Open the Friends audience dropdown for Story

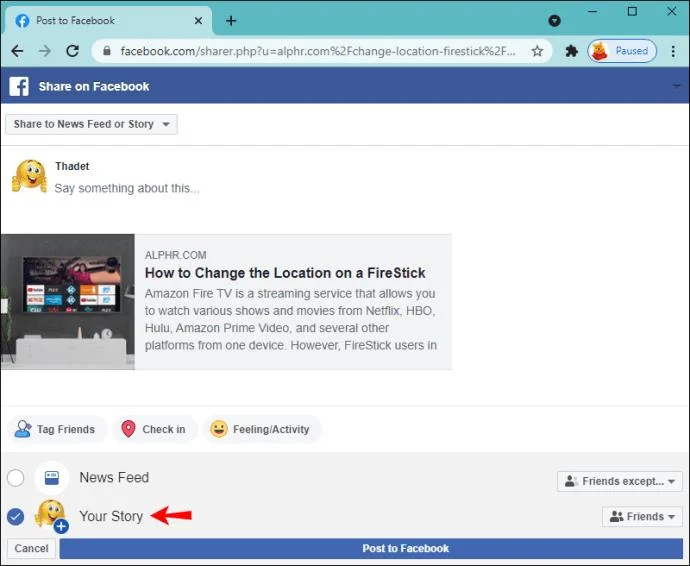642,517
